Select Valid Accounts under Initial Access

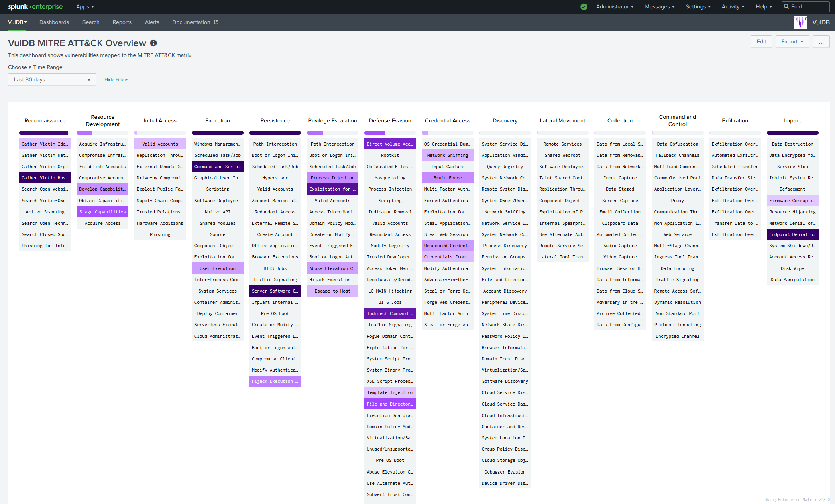[160, 144]
